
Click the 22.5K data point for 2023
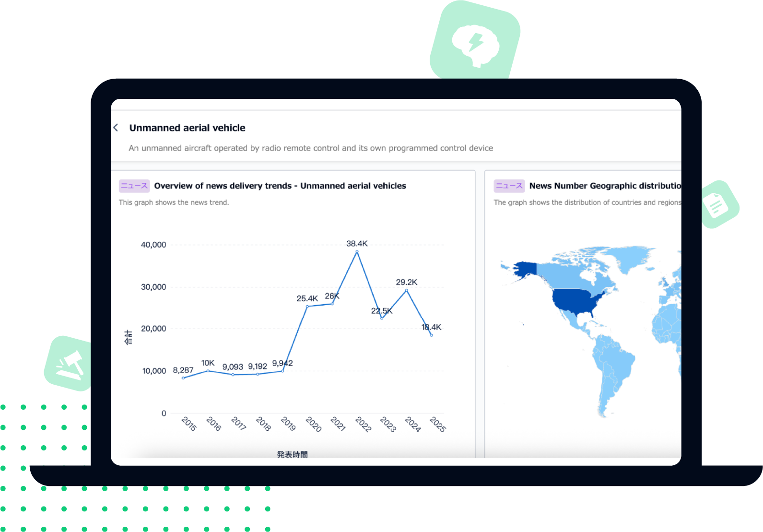click(382, 318)
